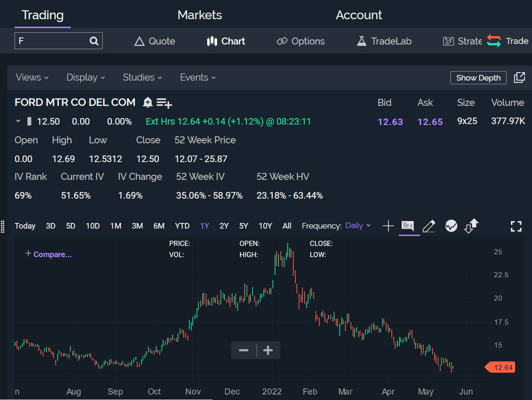
Task: Click the IV Change value 1.69%
Action: (130, 196)
